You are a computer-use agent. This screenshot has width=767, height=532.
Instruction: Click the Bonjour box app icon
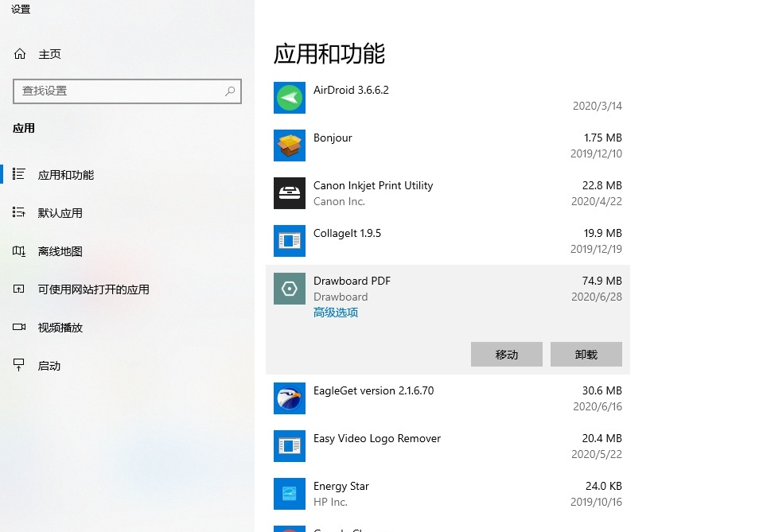coord(290,146)
